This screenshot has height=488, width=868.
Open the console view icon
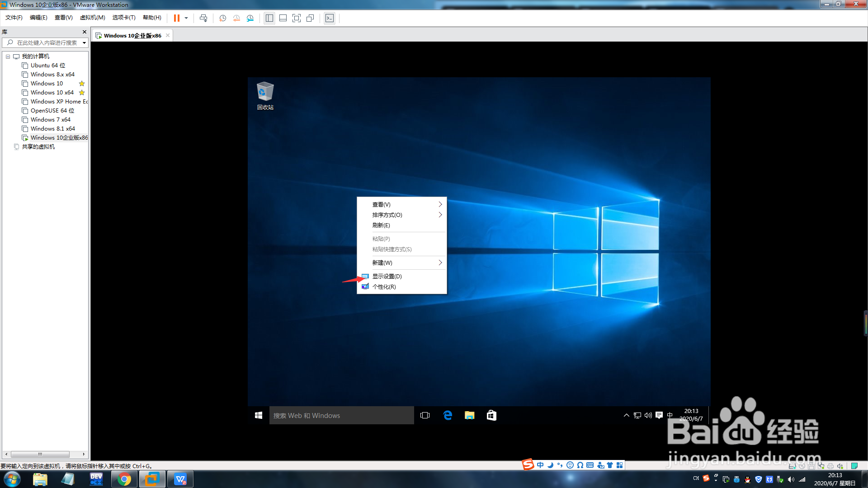[330, 18]
